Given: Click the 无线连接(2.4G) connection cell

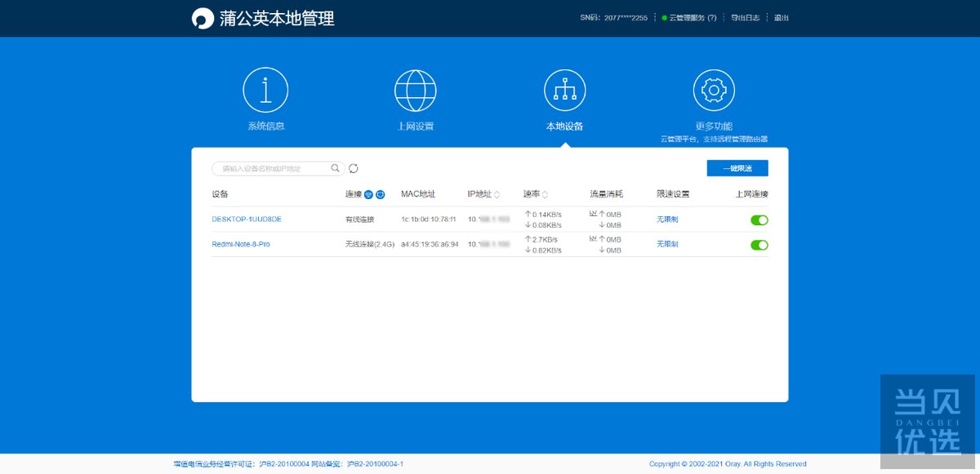Looking at the screenshot, I should (370, 244).
